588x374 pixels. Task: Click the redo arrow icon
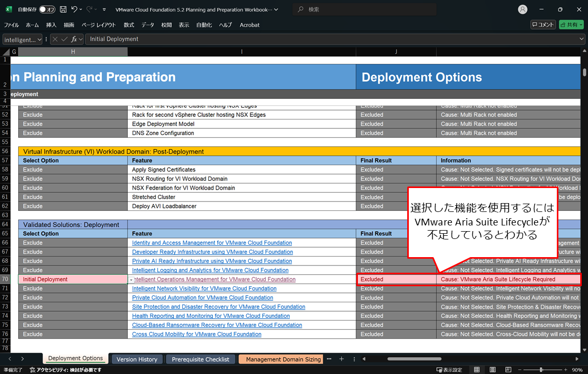point(89,9)
